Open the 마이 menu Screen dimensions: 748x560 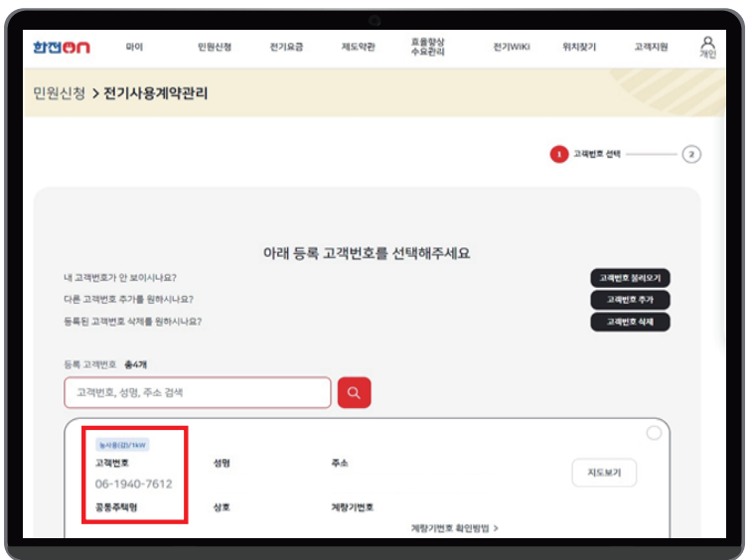click(x=134, y=47)
